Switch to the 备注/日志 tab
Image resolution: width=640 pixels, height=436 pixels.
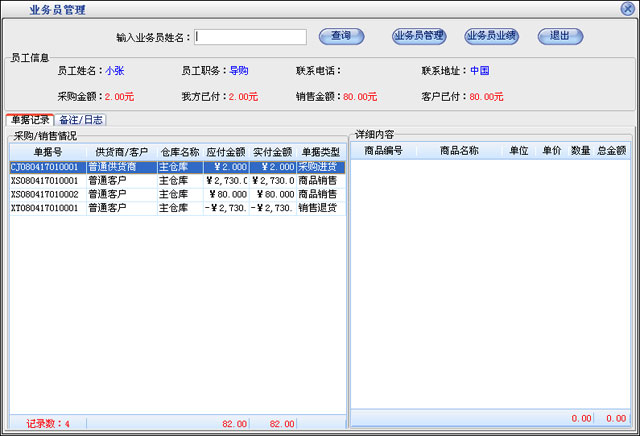coord(80,120)
